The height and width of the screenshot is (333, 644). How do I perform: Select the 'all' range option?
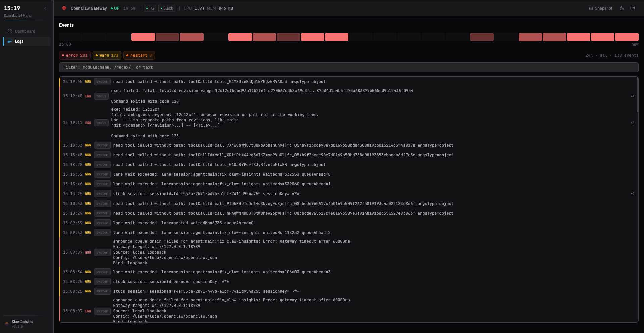tap(603, 55)
